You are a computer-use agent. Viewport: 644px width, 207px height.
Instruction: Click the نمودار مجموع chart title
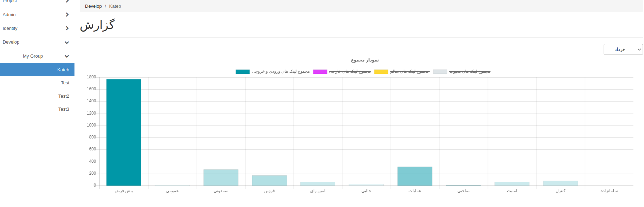(x=365, y=60)
